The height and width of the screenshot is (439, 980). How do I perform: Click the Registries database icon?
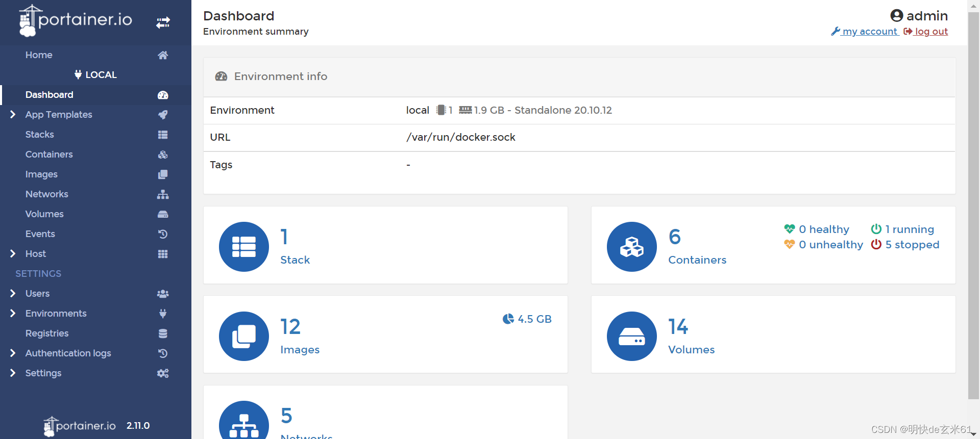(x=163, y=333)
